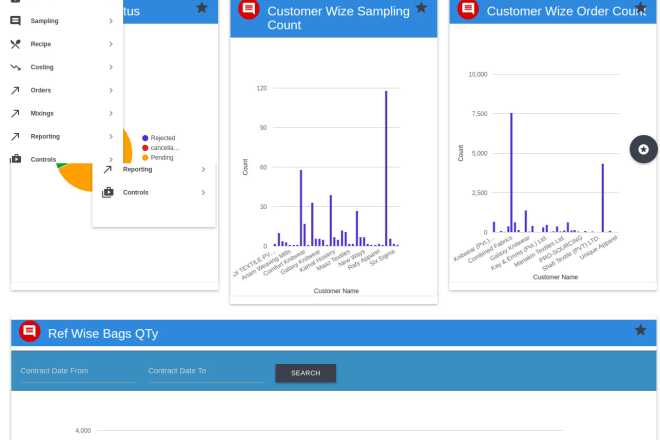Click the Recipe utensils icon
660x440 pixels.
coord(15,44)
